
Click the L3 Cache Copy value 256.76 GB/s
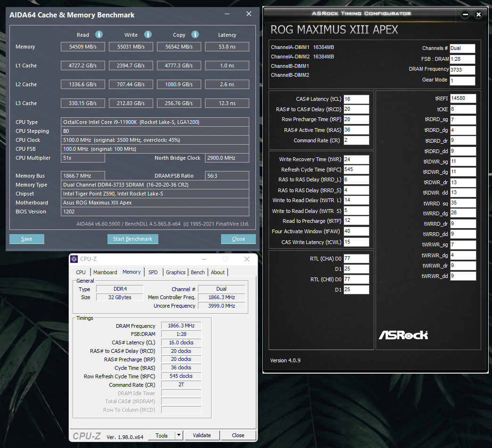click(179, 103)
